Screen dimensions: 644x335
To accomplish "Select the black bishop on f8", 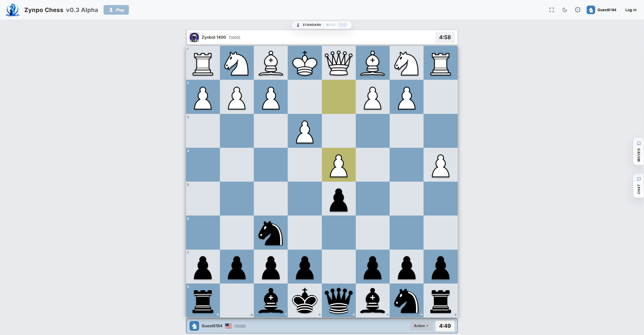I will pyautogui.click(x=271, y=301).
